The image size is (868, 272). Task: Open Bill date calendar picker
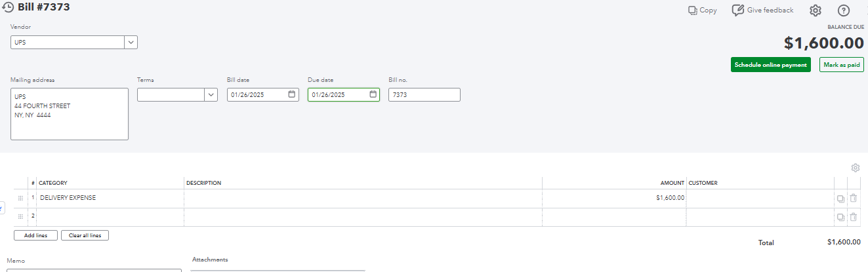pos(292,94)
